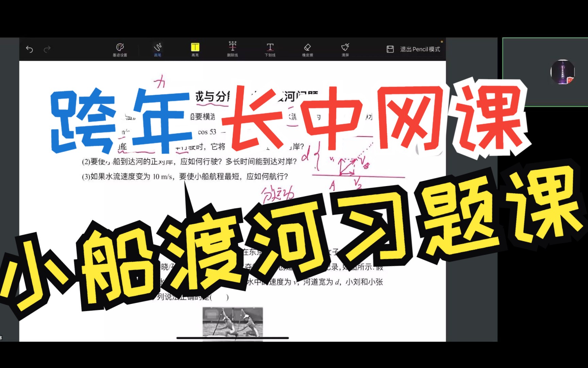The height and width of the screenshot is (368, 588).
Task: Open ink settings (墨迹设置) palette
Action: [x=120, y=50]
